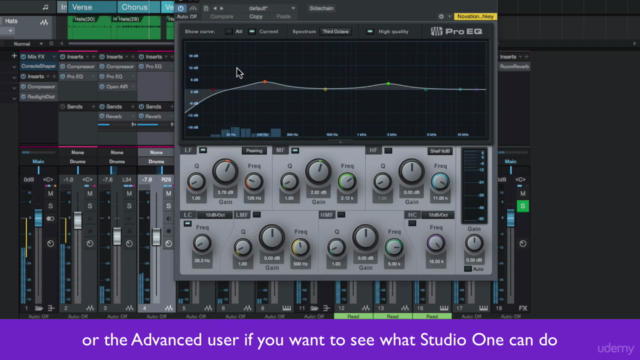Unsolo channel 18 green S button
Viewport: 640px width, 360px height.
click(x=523, y=206)
